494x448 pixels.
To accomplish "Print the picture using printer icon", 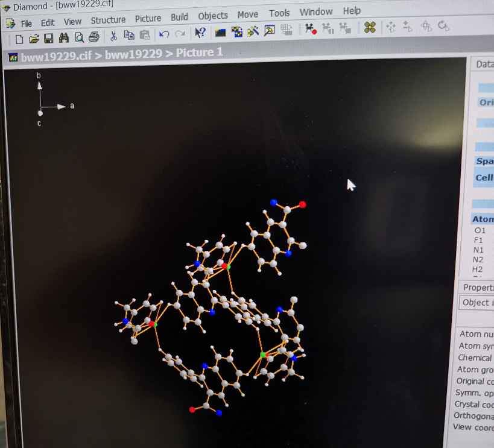I will [x=94, y=37].
